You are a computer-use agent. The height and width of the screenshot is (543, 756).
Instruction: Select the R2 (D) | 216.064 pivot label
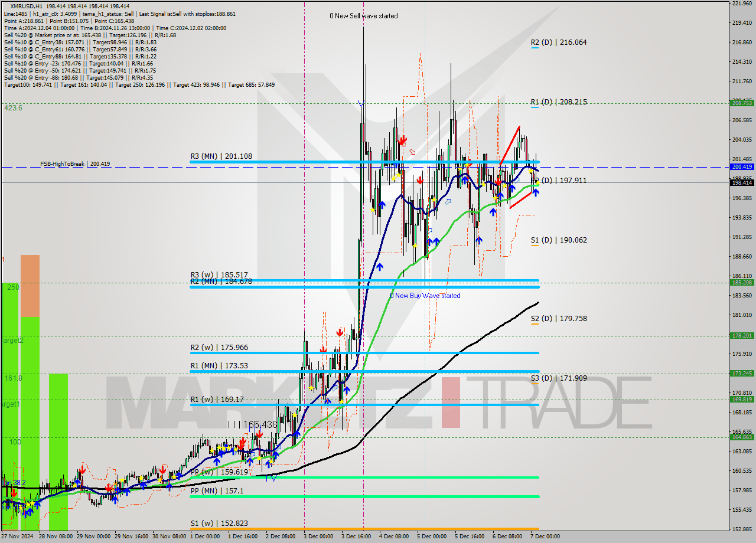point(559,42)
